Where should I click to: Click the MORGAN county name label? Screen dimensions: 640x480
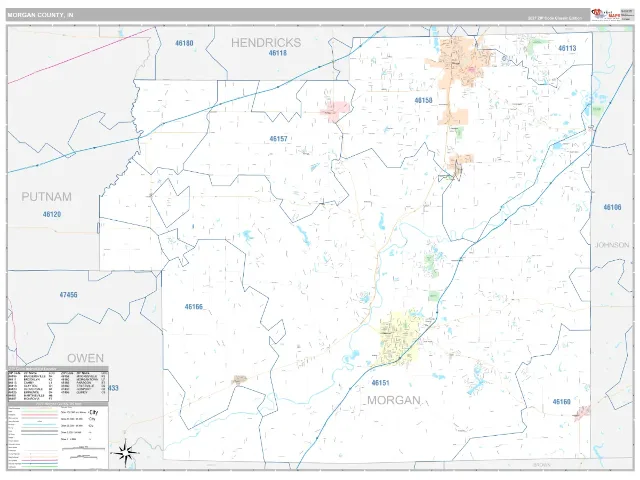(x=394, y=400)
